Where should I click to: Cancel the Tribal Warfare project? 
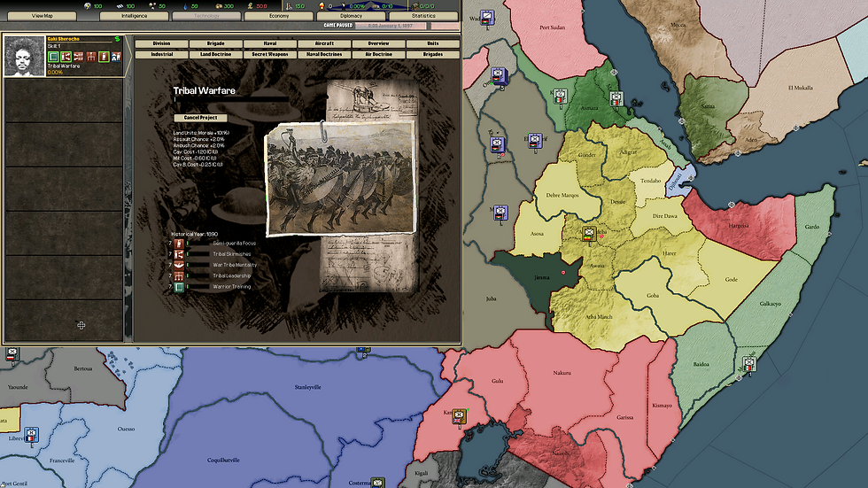(x=200, y=118)
